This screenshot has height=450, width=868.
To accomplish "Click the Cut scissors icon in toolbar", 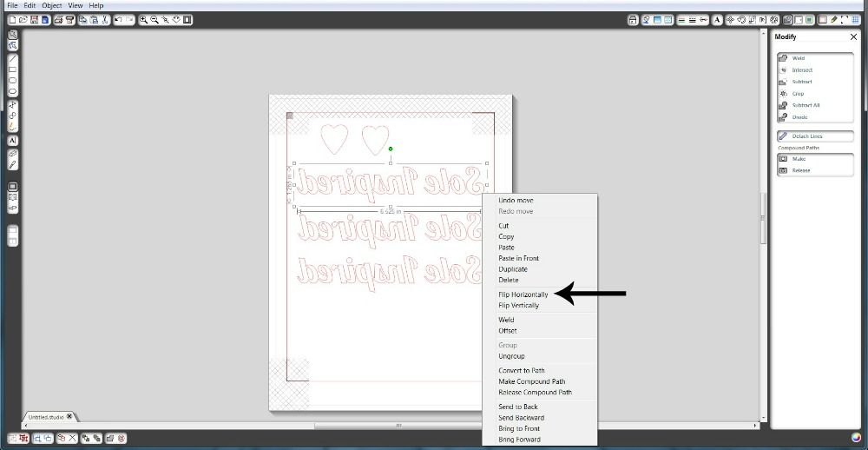I will click(103, 19).
